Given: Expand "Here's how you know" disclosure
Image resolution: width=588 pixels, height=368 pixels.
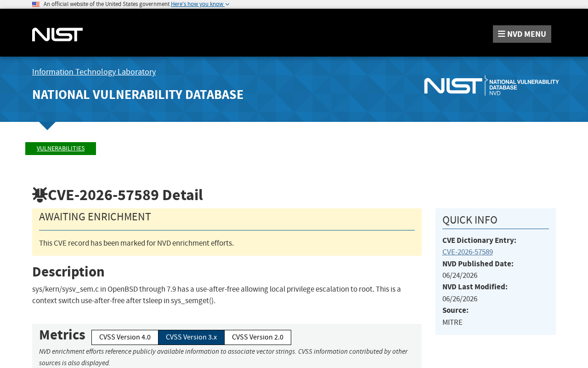Looking at the screenshot, I should (x=200, y=4).
